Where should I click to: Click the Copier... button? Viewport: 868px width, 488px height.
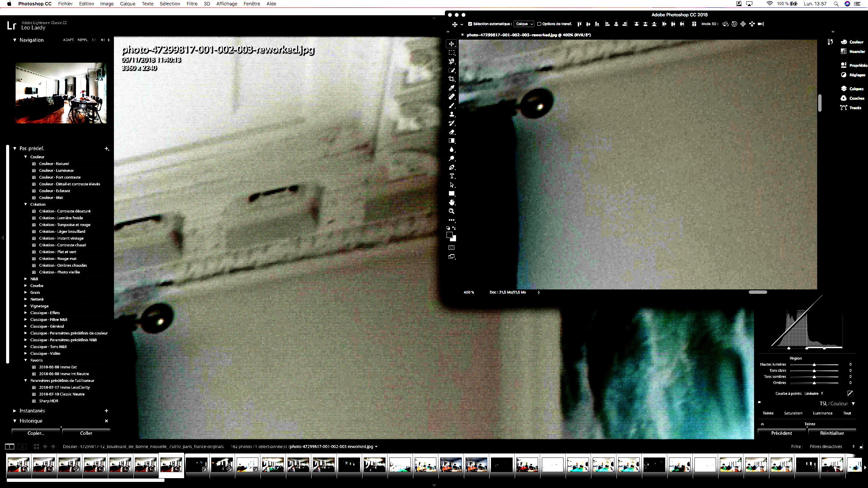(x=36, y=433)
